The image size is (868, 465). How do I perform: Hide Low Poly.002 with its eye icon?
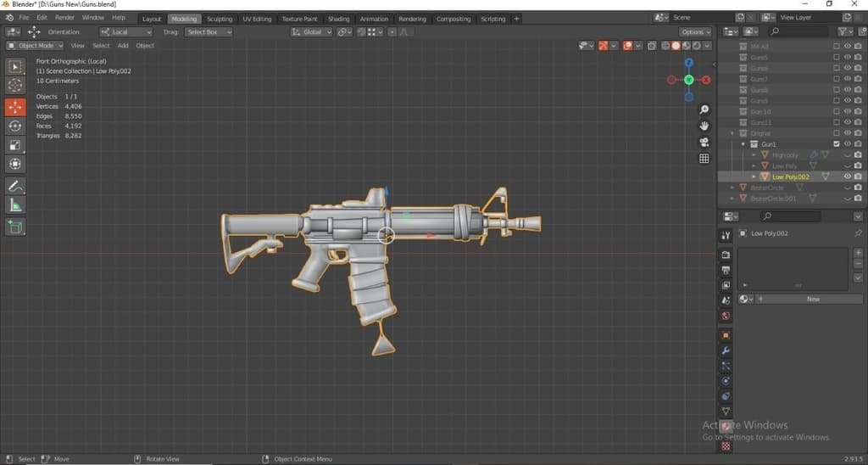pyautogui.click(x=847, y=176)
